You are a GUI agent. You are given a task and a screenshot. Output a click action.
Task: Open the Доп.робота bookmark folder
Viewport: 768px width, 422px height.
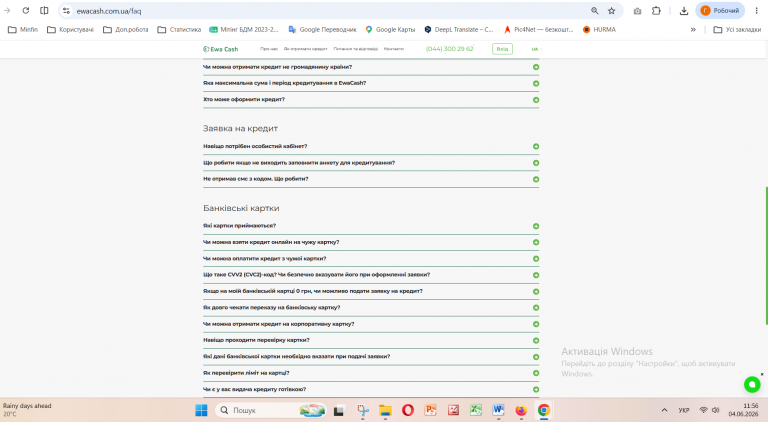(126, 30)
